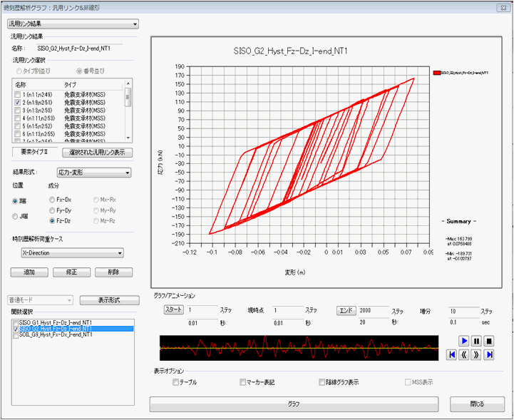The height and width of the screenshot is (420, 514).
Task: Step forward with fast-forward button
Action: click(476, 354)
